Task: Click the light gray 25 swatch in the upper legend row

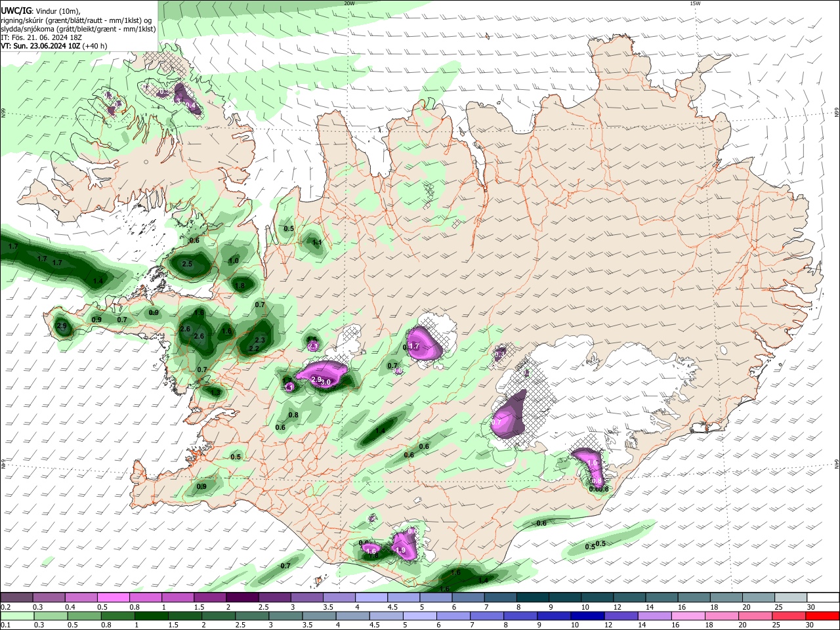Action: tap(790, 597)
